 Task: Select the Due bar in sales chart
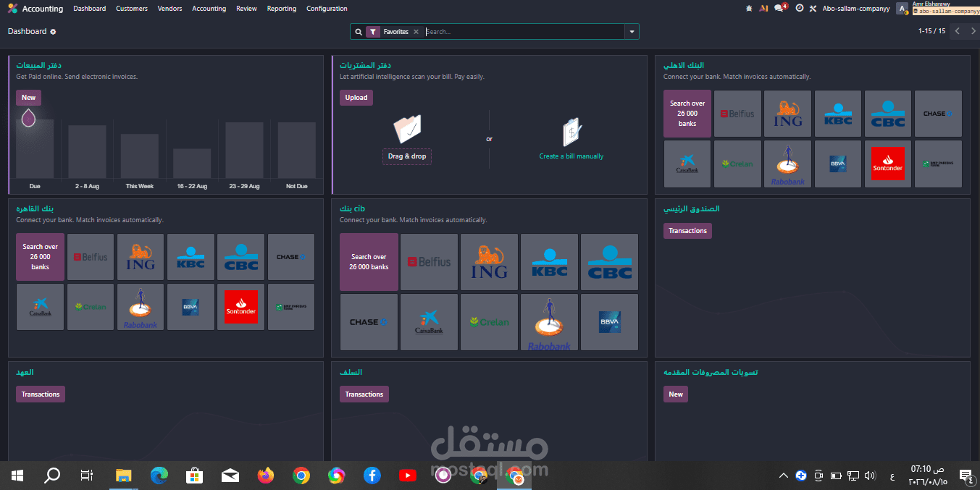(x=35, y=148)
